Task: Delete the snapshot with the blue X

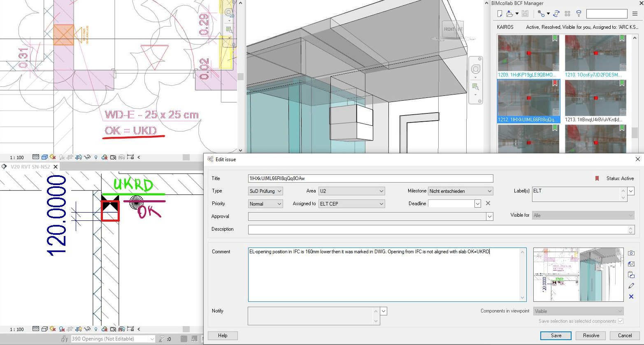Action: click(631, 296)
